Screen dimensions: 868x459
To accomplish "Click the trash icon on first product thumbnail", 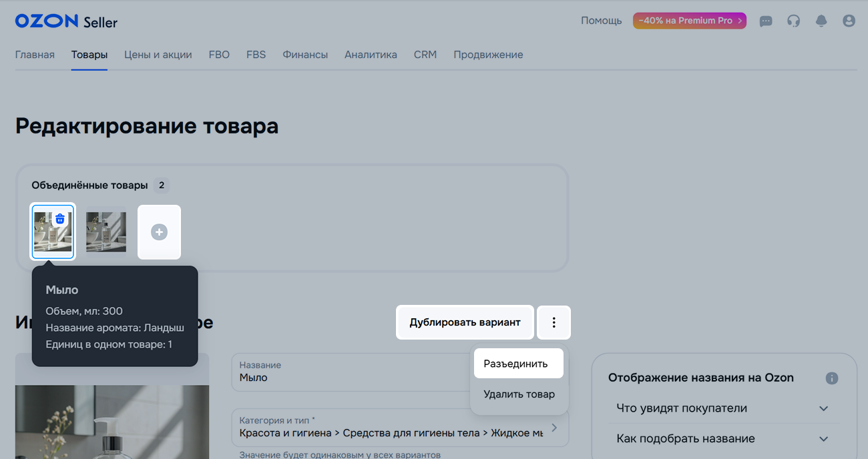I will coord(60,219).
